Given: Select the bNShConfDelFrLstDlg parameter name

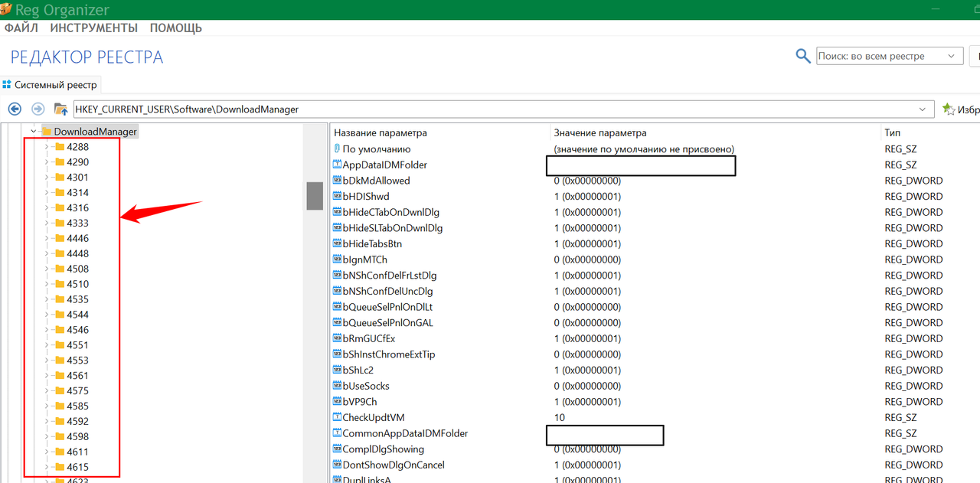Looking at the screenshot, I should pyautogui.click(x=390, y=276).
